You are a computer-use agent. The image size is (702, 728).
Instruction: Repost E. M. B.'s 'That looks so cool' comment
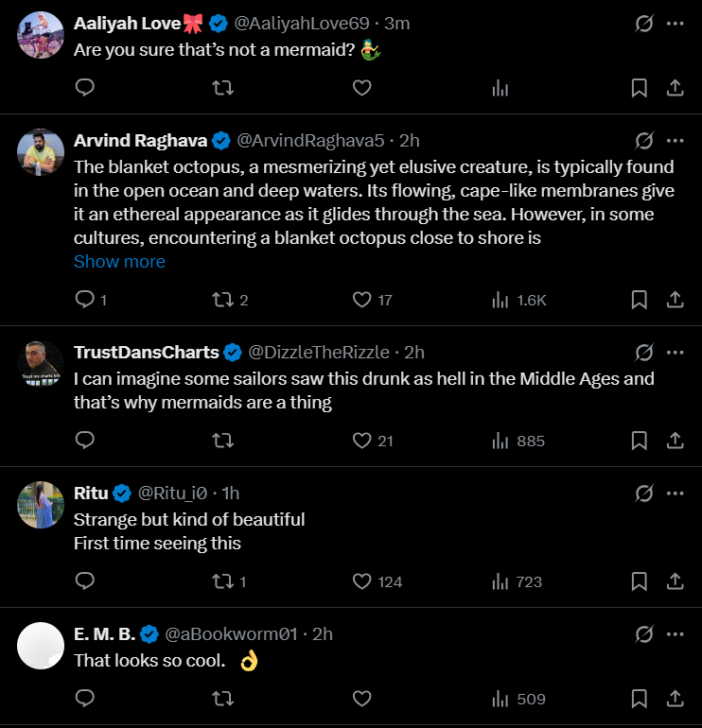[223, 699]
